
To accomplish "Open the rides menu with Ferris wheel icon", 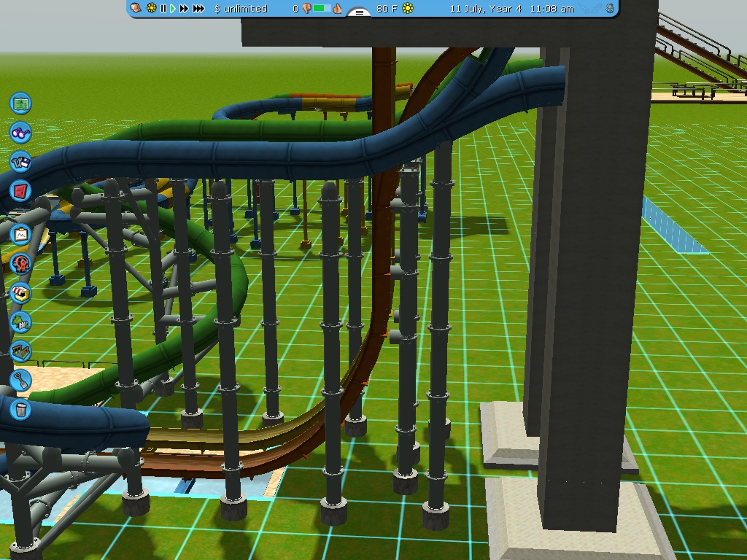I will coord(21,264).
